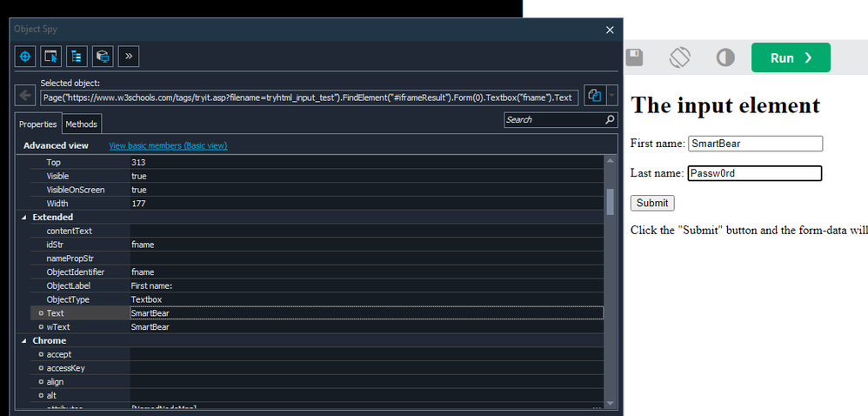Select the idStr property row
Image resolution: width=868 pixels, height=416 pixels.
click(317, 245)
